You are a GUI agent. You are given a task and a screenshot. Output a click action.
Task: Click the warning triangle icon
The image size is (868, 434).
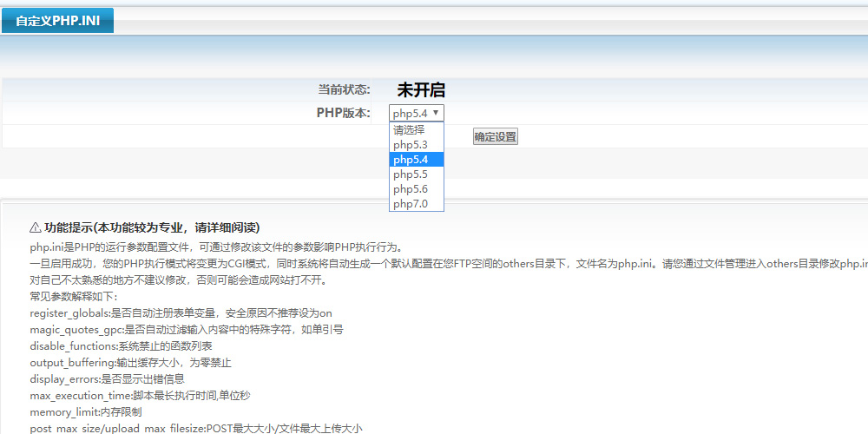(36, 227)
